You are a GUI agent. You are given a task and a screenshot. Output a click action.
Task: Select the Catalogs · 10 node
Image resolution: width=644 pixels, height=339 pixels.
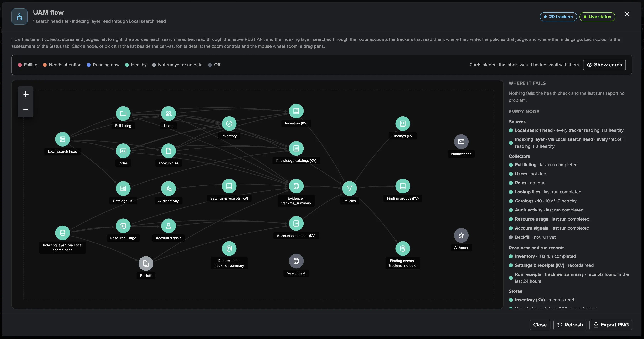(123, 189)
